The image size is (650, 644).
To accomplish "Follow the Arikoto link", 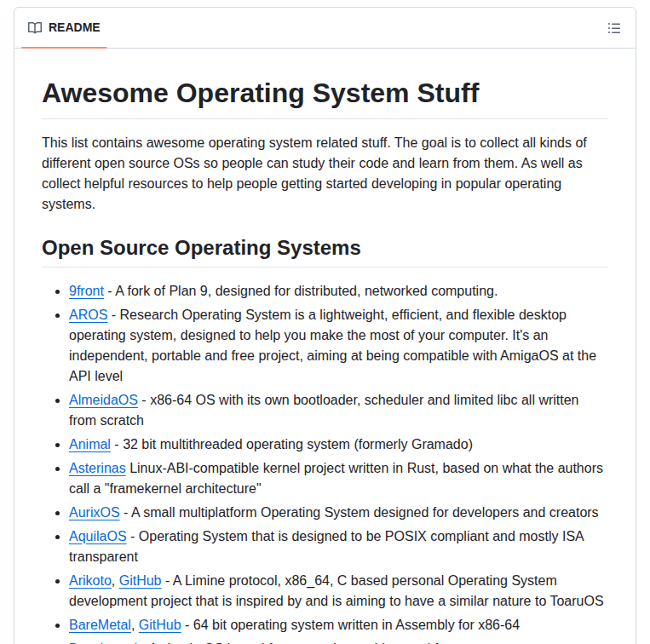I will pyautogui.click(x=89, y=581).
